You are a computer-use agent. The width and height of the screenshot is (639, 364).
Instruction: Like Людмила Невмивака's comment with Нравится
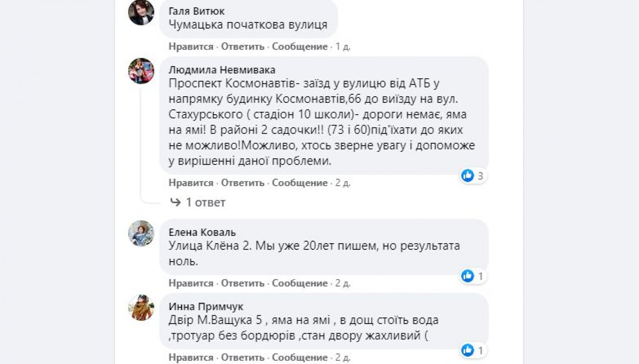point(191,183)
